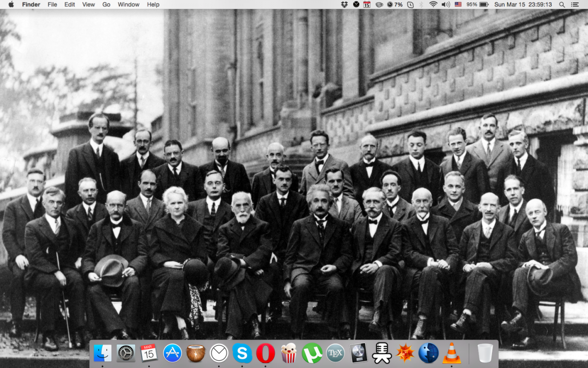Click the Dropbox menu bar icon
588x368 pixels.
(x=344, y=4)
